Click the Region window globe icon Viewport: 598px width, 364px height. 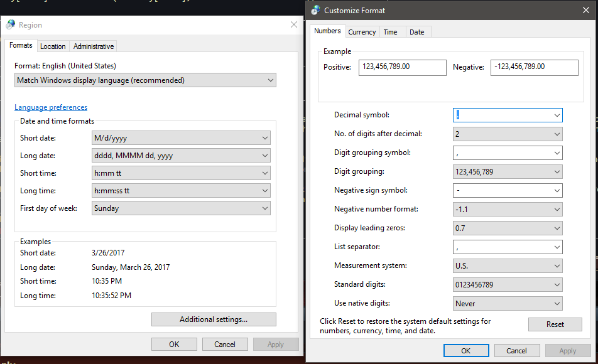(x=11, y=25)
